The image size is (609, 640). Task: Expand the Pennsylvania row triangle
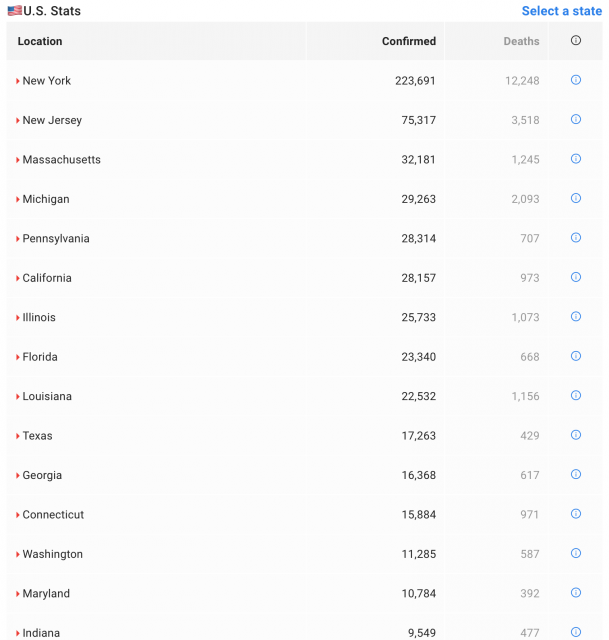click(18, 239)
